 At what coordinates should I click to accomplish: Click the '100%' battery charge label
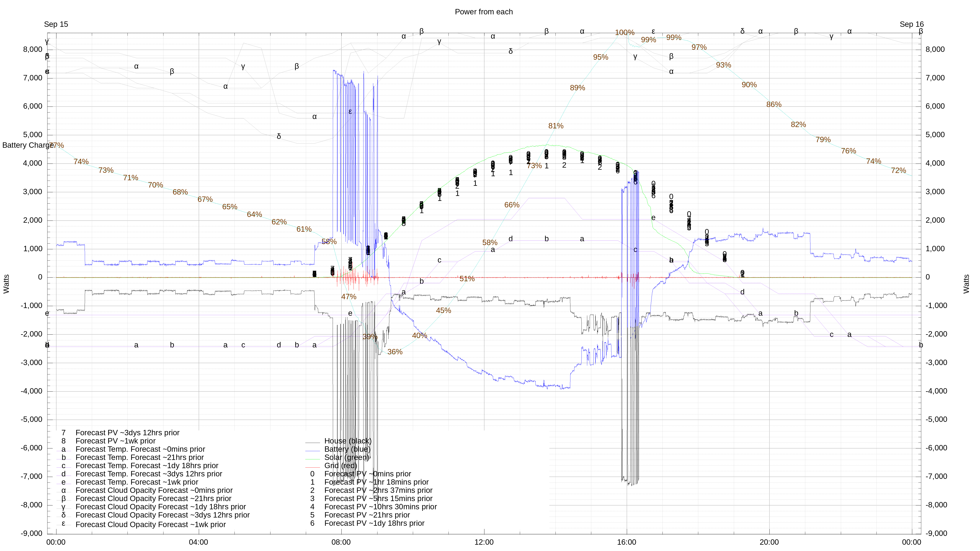coord(625,33)
